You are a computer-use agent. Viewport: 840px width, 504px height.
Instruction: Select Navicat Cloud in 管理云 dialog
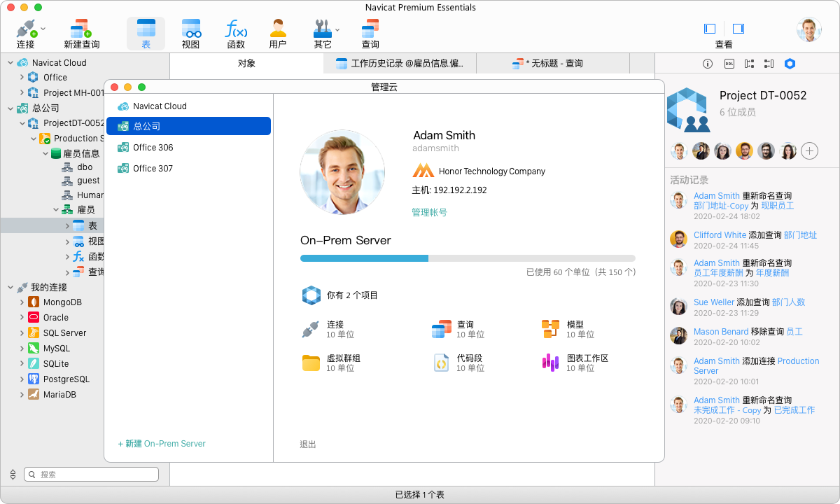[x=188, y=106]
